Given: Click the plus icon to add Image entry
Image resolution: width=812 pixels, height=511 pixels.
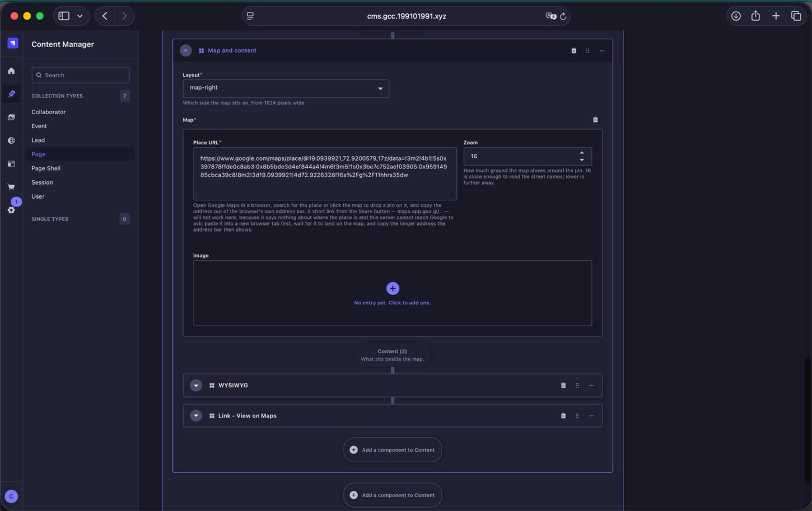Looking at the screenshot, I should [393, 288].
